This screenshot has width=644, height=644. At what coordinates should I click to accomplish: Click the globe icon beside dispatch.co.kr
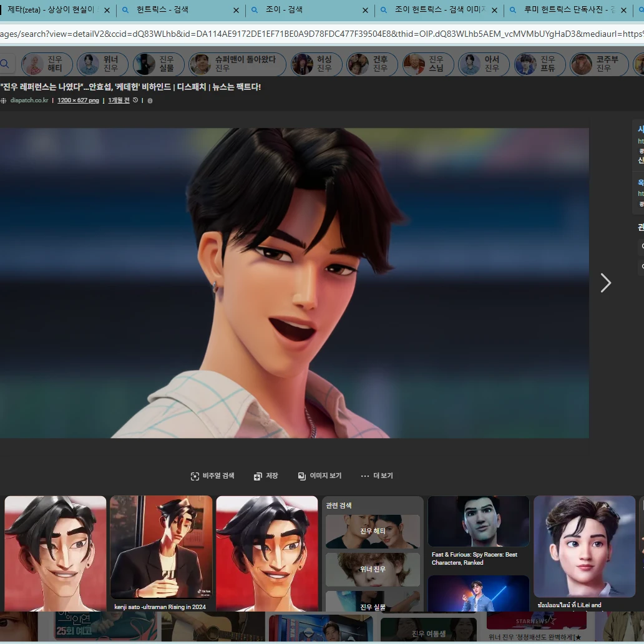3,100
